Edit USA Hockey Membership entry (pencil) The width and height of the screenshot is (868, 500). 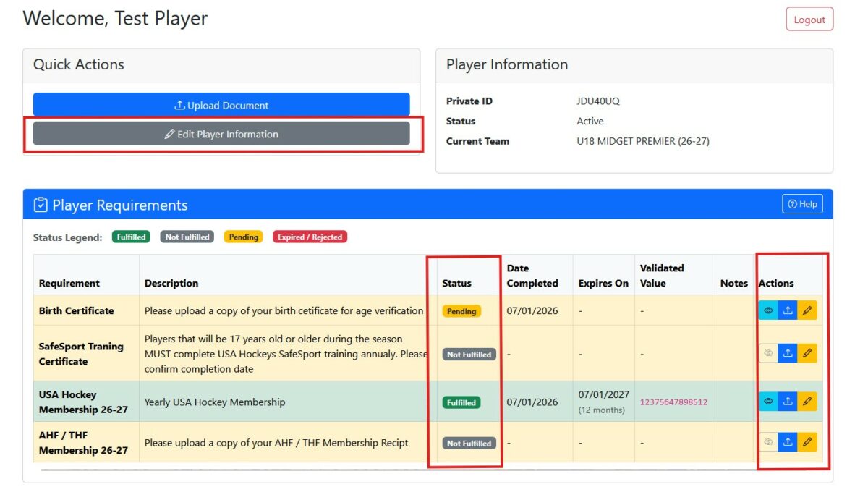point(807,401)
